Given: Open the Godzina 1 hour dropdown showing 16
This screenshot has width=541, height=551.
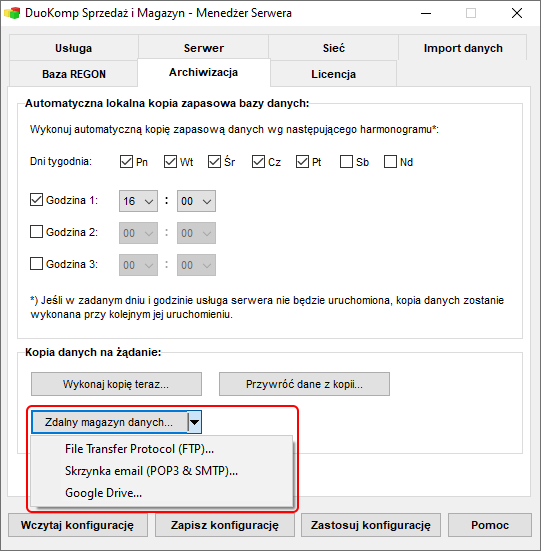Looking at the screenshot, I should [x=138, y=201].
